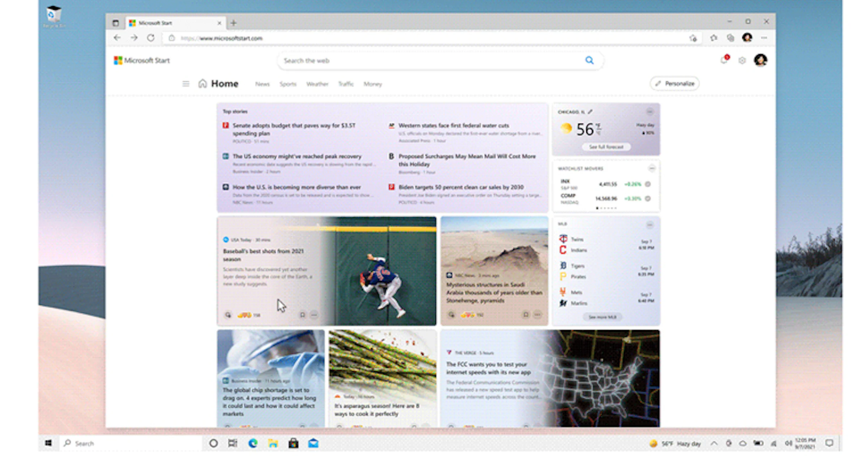868x456 pixels.
Task: Bookmark the Saudi Arabia structures story
Action: 526,314
